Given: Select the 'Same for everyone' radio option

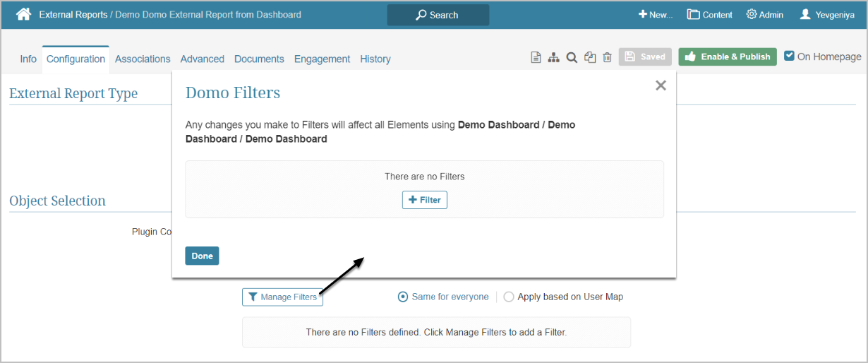Looking at the screenshot, I should 403,297.
